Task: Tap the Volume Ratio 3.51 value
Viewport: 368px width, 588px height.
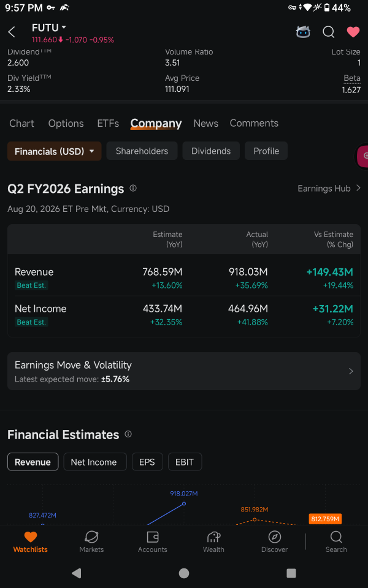Action: coord(172,63)
